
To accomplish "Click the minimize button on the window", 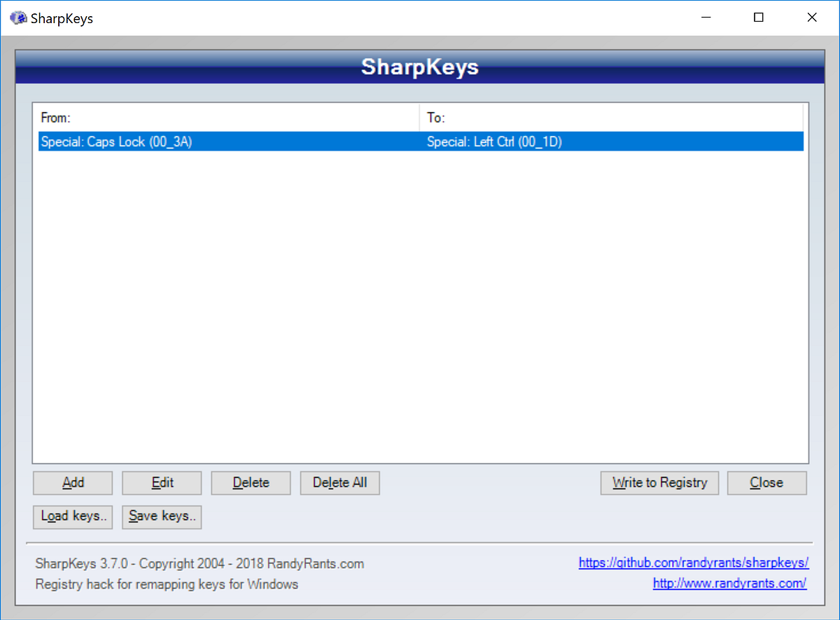I will point(706,17).
